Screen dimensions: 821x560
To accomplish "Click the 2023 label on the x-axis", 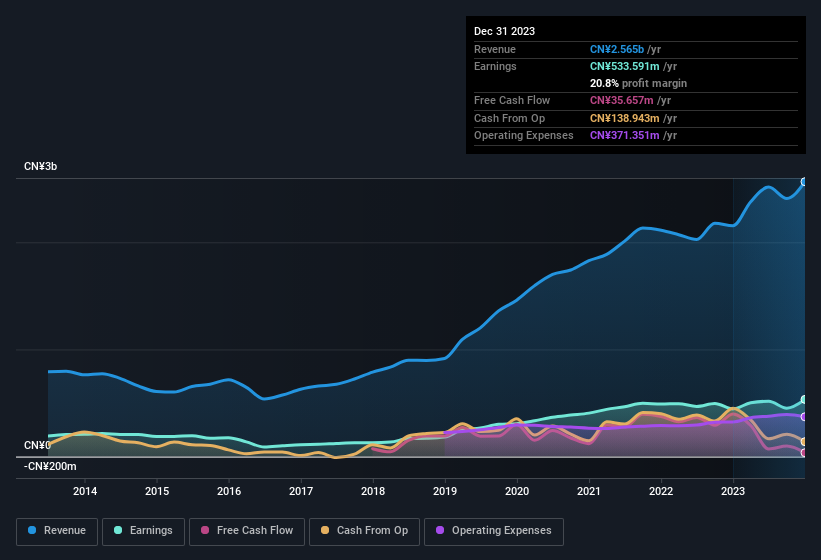I will 733,491.
